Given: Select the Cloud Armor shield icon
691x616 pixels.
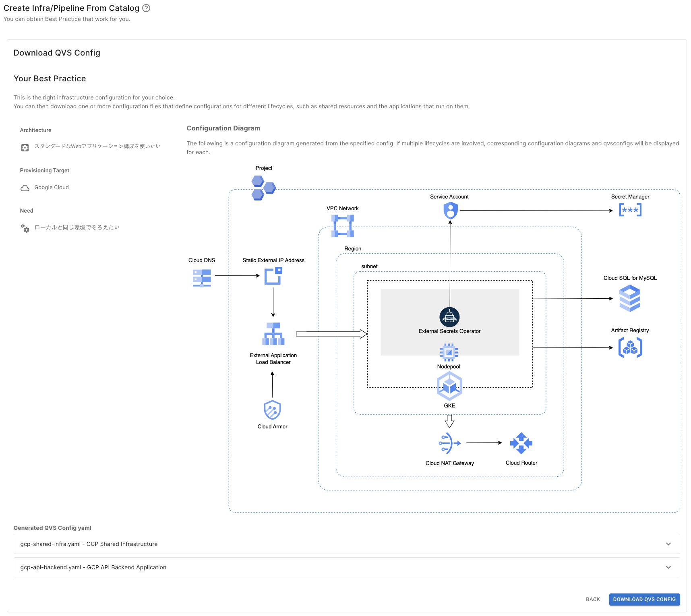Looking at the screenshot, I should point(272,410).
